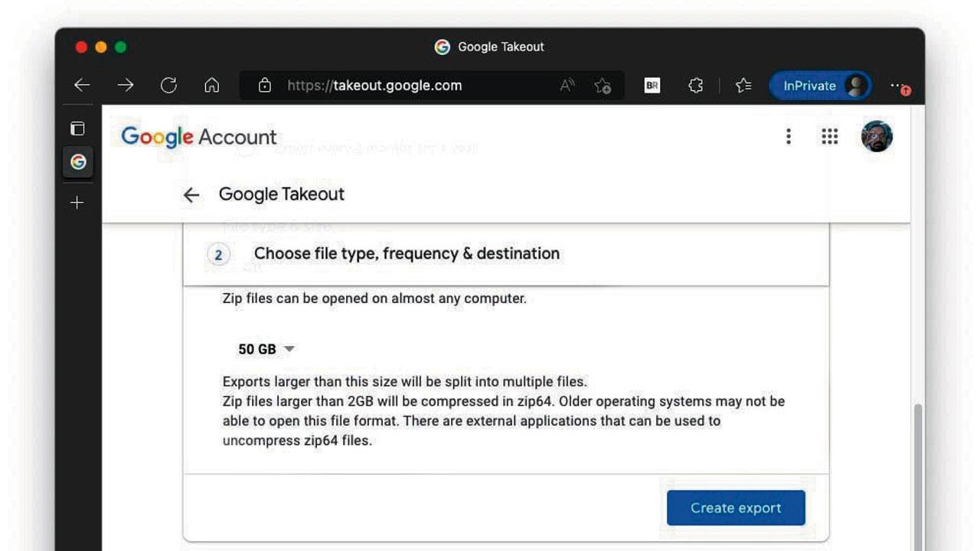Image resolution: width=980 pixels, height=551 pixels.
Task: Open the Extensions puzzle icon
Action: click(x=695, y=86)
